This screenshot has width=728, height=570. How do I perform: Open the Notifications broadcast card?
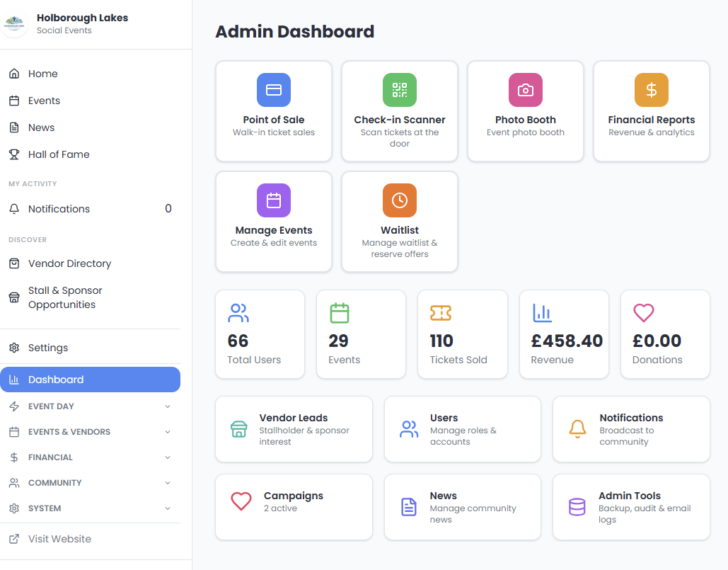pyautogui.click(x=631, y=429)
